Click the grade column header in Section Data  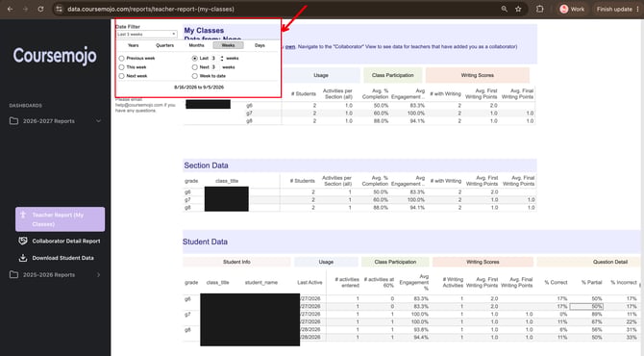click(x=191, y=181)
